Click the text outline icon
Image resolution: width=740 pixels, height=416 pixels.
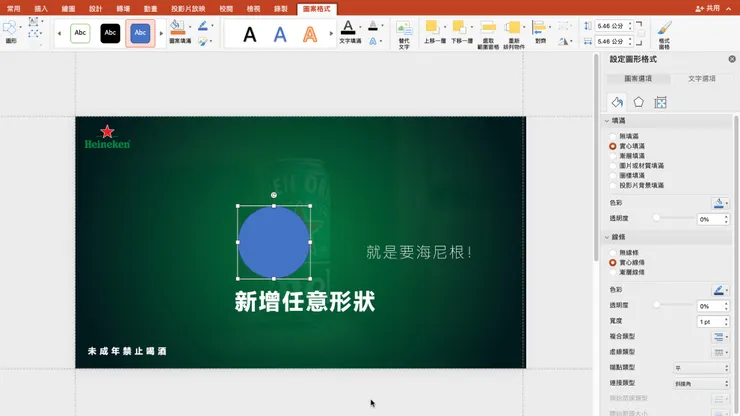373,25
